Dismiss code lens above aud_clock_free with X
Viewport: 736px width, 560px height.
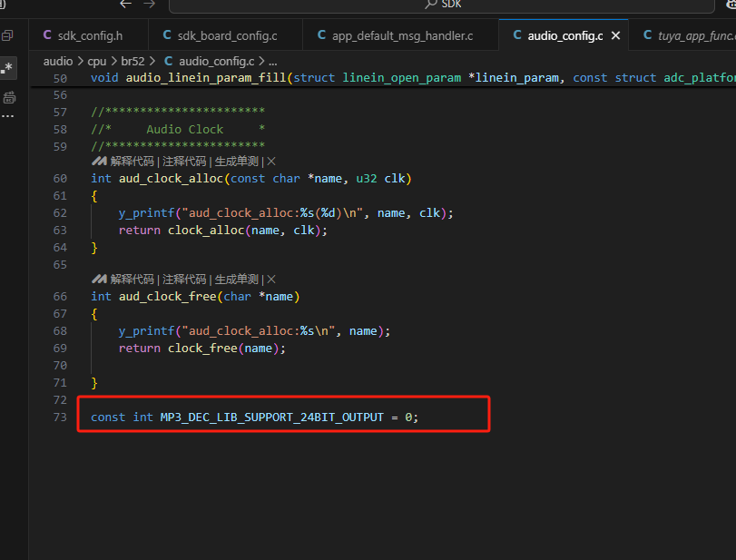pyautogui.click(x=271, y=280)
